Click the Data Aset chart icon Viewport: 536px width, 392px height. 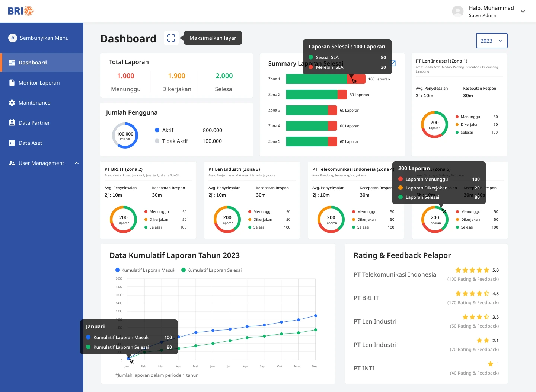click(x=12, y=143)
